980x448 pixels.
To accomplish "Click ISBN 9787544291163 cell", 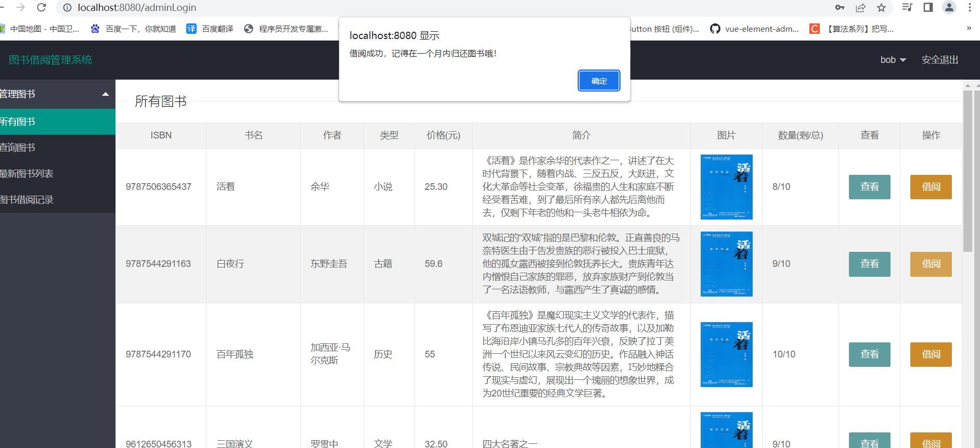I will 159,264.
